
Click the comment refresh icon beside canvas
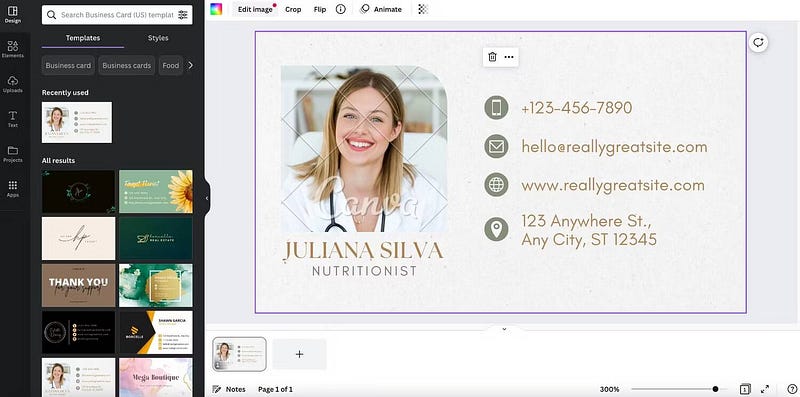758,42
